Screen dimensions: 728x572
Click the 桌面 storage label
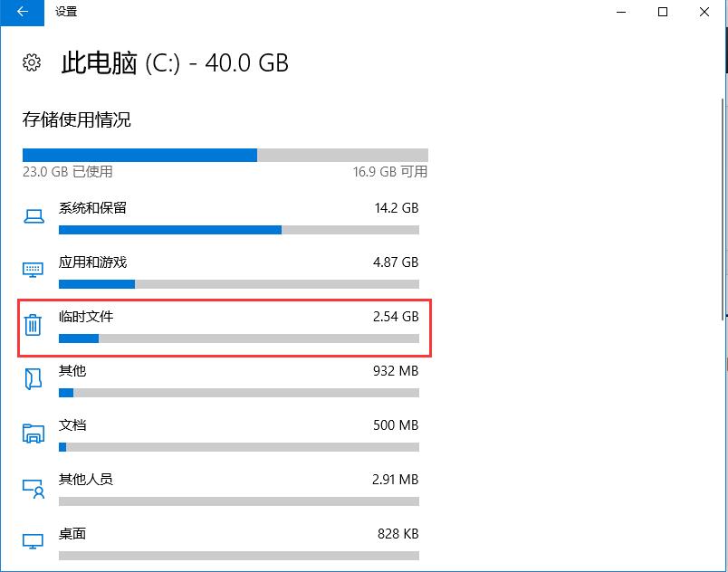pyautogui.click(x=72, y=533)
